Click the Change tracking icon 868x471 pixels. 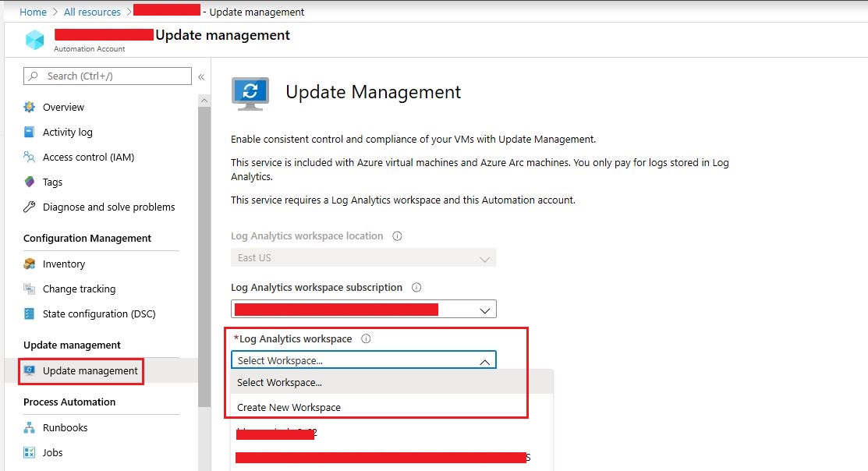(x=30, y=289)
